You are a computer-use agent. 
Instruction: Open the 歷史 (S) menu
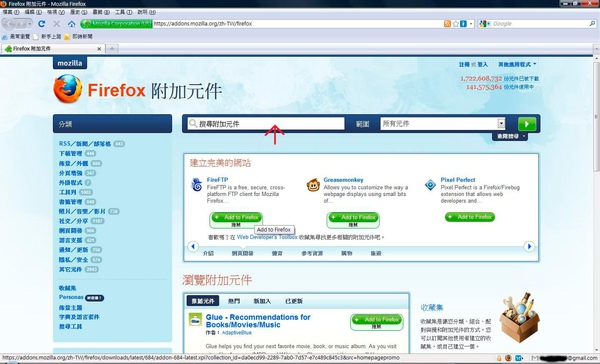tap(78, 12)
